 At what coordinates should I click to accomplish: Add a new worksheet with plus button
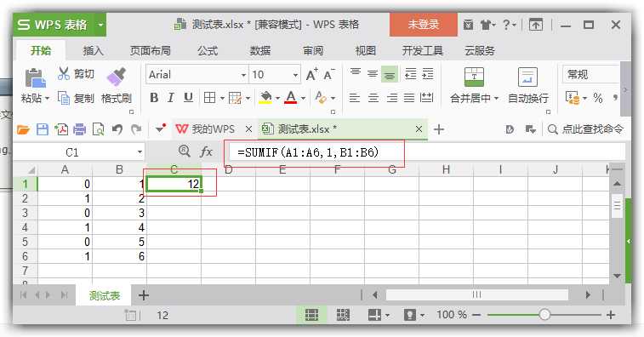click(x=143, y=295)
